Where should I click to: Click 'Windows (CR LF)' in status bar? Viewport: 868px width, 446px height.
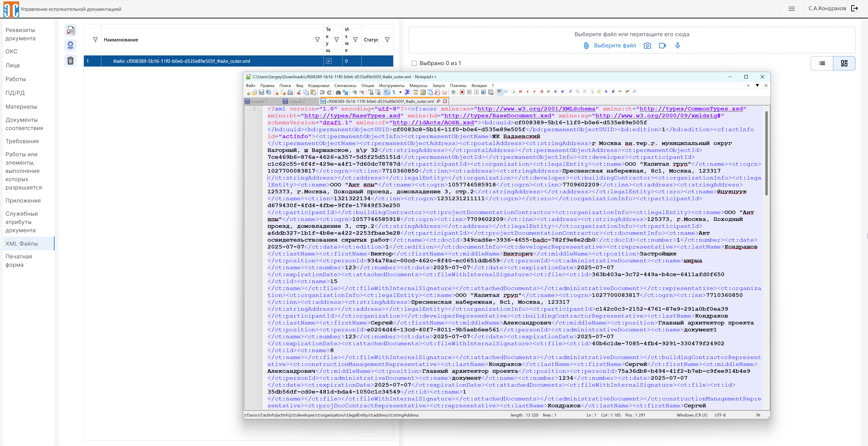coord(692,415)
